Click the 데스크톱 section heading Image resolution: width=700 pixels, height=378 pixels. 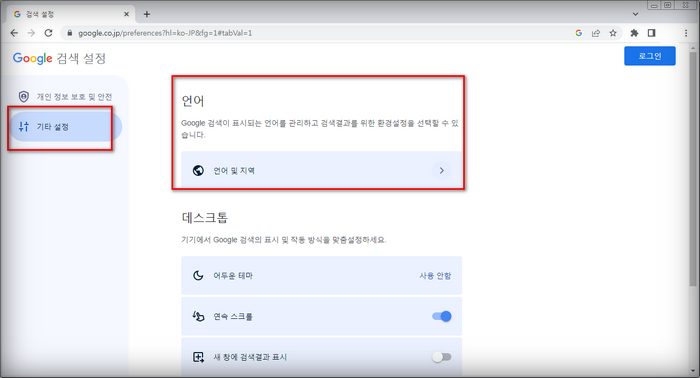click(205, 217)
